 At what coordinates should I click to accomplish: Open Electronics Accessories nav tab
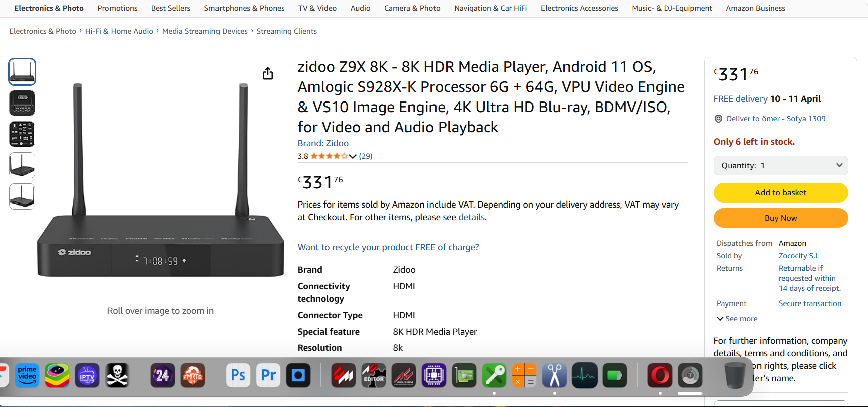(x=580, y=8)
